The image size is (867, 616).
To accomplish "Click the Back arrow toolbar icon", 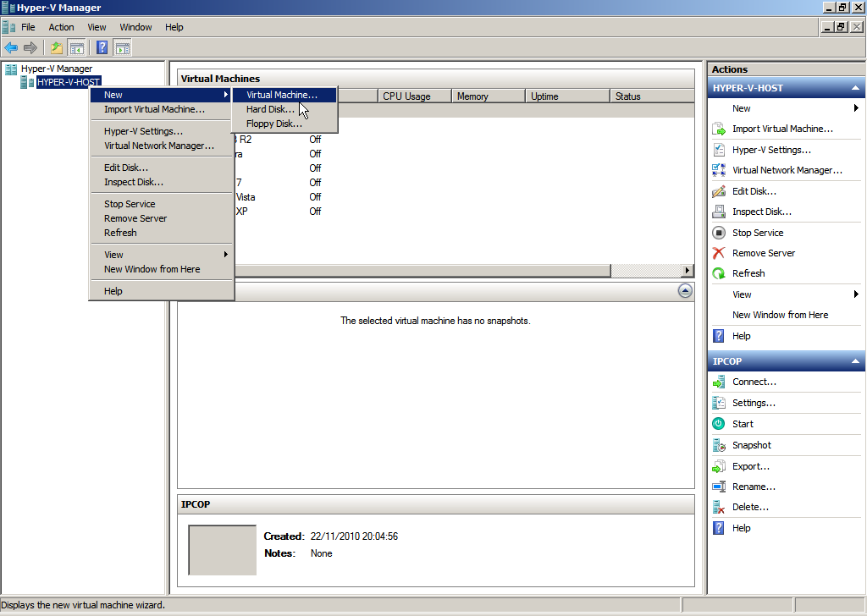I will (x=11, y=47).
